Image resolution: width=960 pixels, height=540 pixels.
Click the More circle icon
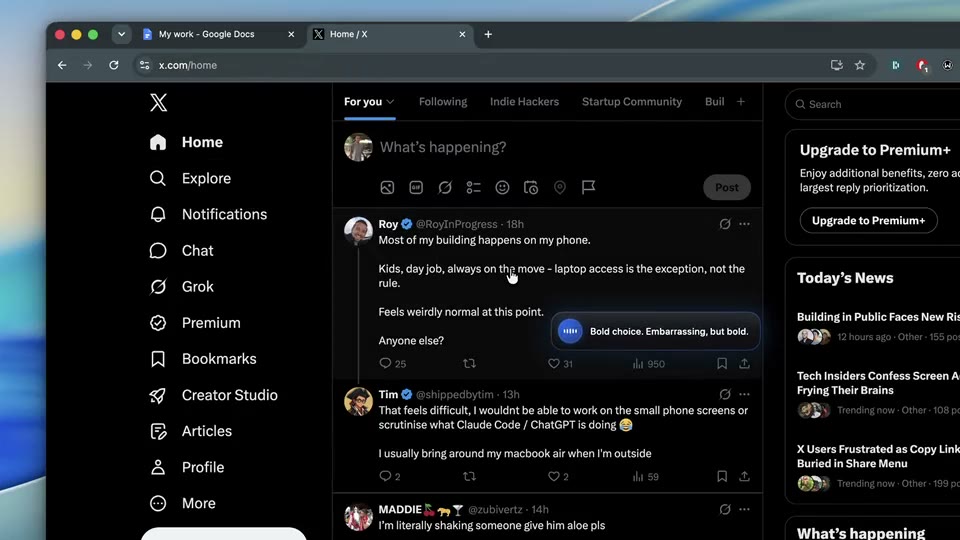pos(158,503)
